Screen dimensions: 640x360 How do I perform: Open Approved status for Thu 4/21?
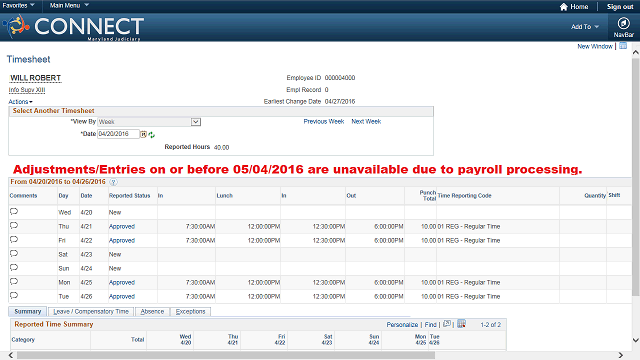122,227
